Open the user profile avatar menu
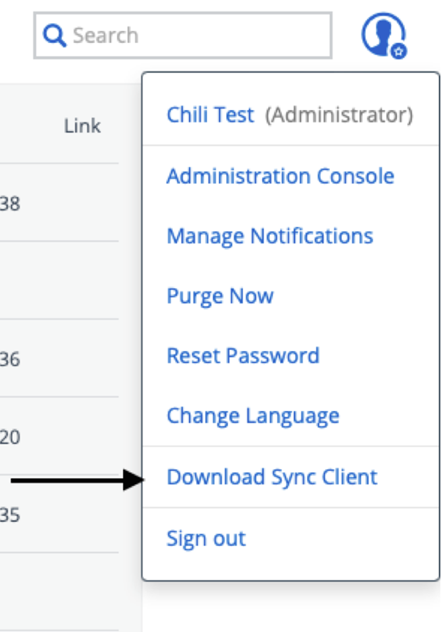 [x=383, y=35]
